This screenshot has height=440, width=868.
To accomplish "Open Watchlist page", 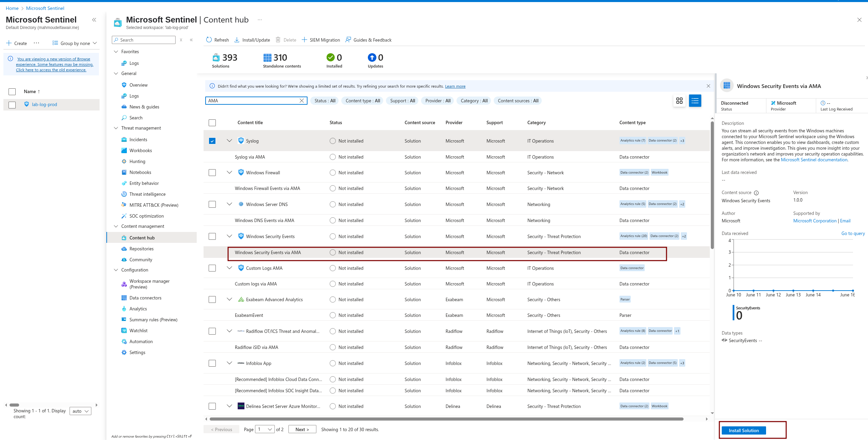I will click(138, 331).
